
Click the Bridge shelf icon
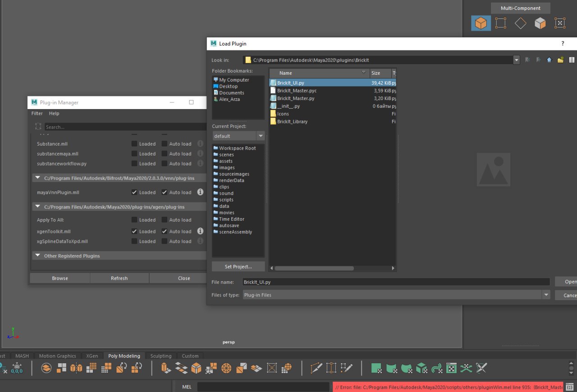point(181,368)
